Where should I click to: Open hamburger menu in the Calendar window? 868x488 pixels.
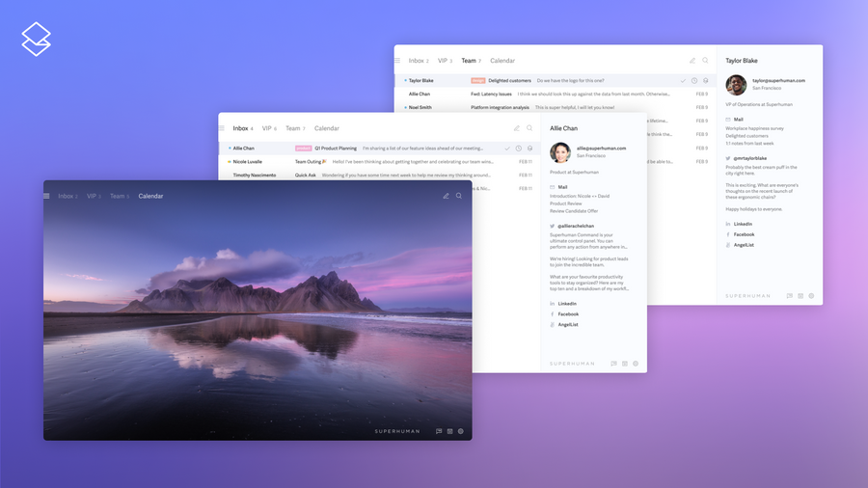(x=46, y=196)
